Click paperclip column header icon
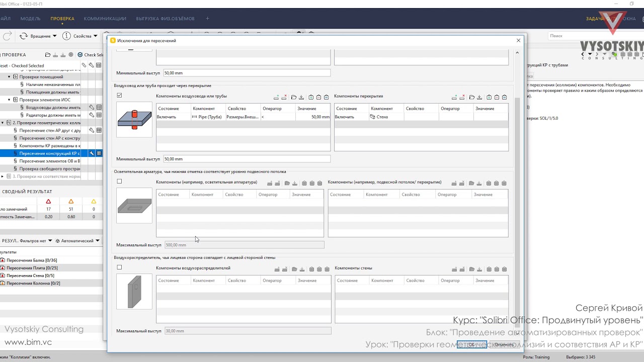The image size is (644, 362). tap(84, 65)
